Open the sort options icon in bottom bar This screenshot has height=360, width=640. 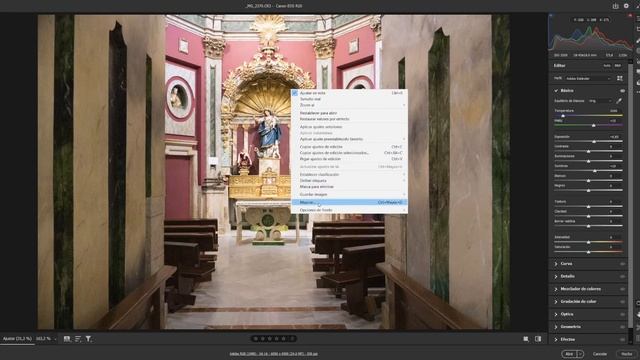(78, 339)
